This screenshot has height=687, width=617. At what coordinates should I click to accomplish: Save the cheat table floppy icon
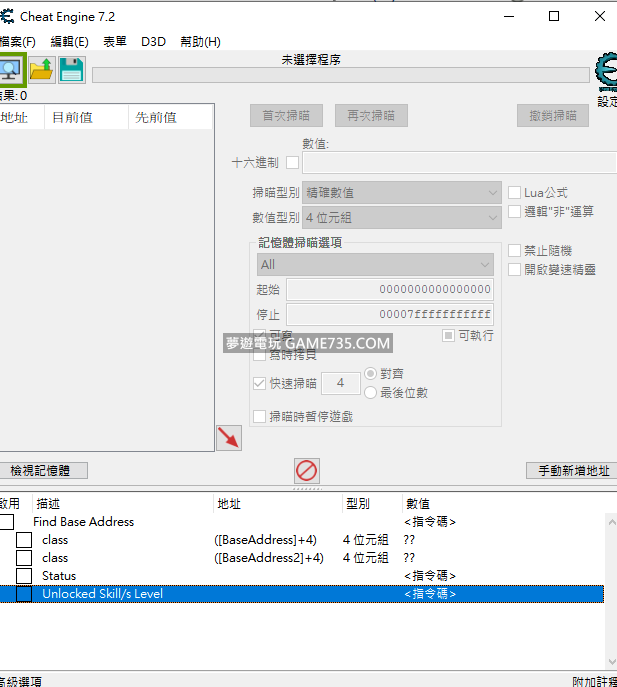[71, 70]
